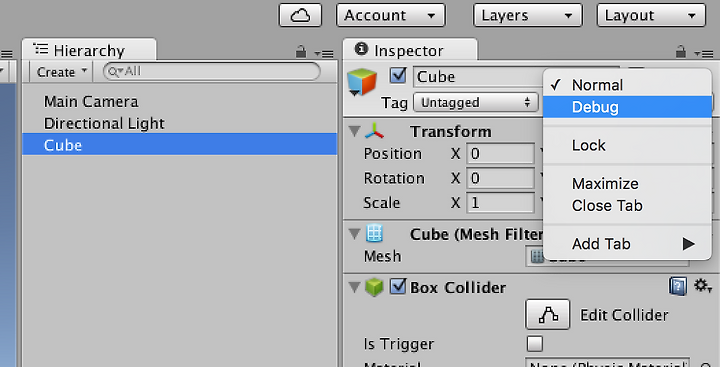The image size is (720, 367).
Task: Click the Position X value field
Action: [x=501, y=153]
